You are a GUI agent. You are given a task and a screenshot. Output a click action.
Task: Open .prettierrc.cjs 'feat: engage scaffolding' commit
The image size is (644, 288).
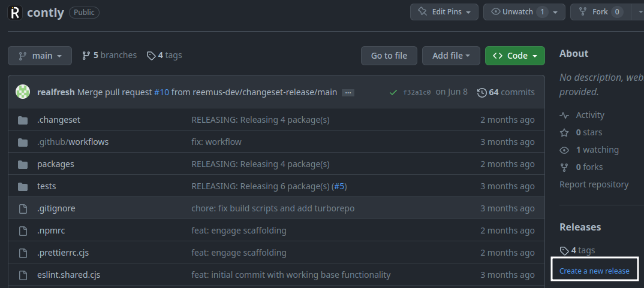pyautogui.click(x=239, y=253)
